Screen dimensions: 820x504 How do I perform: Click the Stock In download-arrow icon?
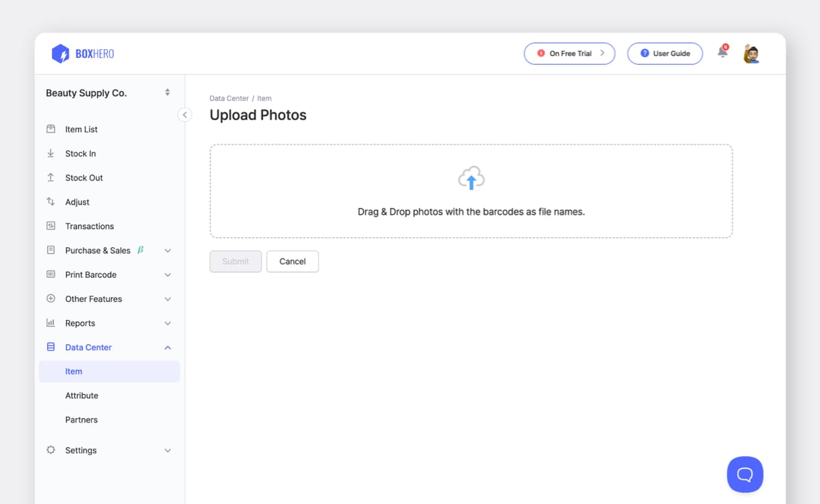51,153
